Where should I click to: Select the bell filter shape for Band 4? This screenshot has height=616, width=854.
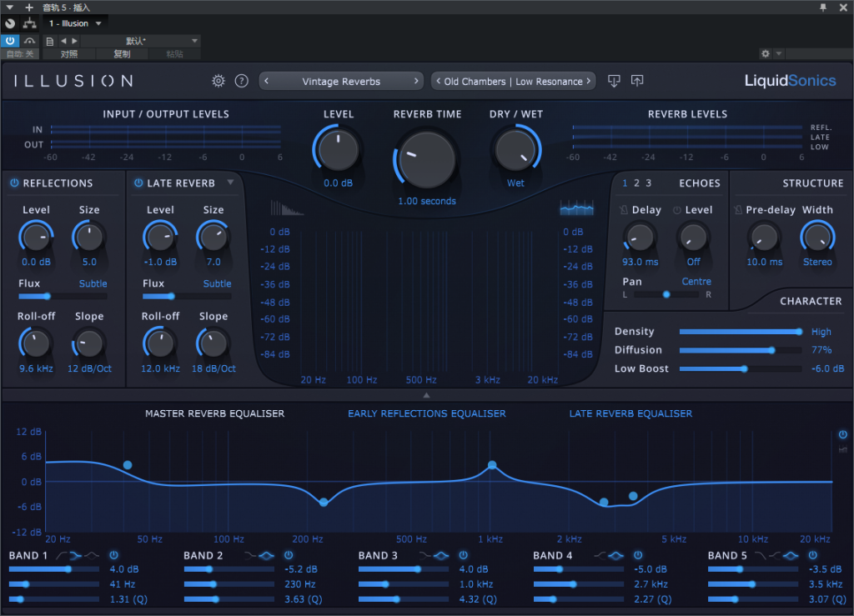pyautogui.click(x=616, y=556)
